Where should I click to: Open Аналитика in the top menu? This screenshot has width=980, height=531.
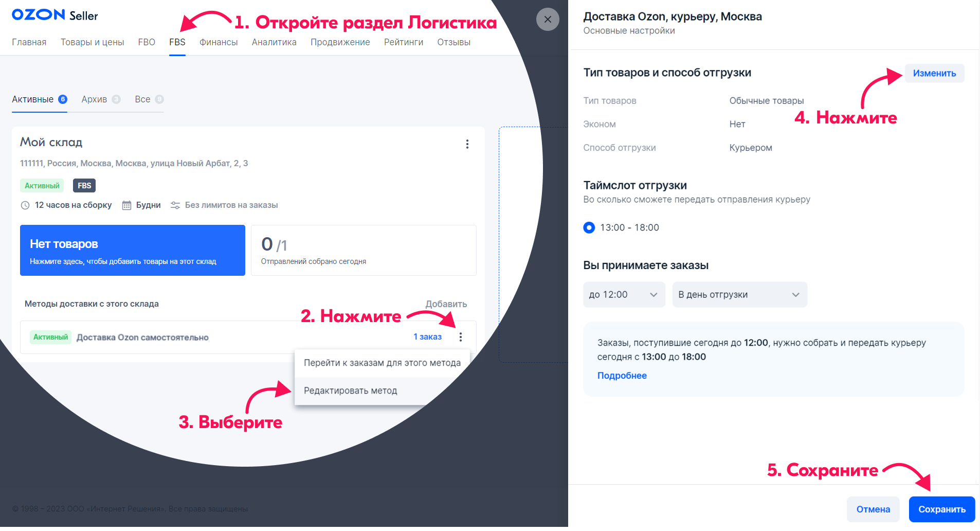[274, 42]
